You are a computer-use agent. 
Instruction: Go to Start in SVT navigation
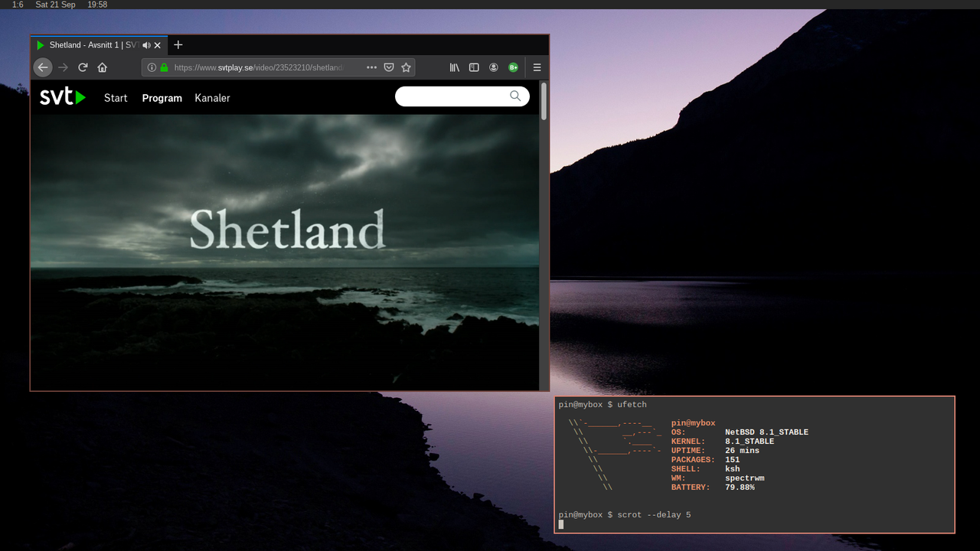click(x=116, y=98)
